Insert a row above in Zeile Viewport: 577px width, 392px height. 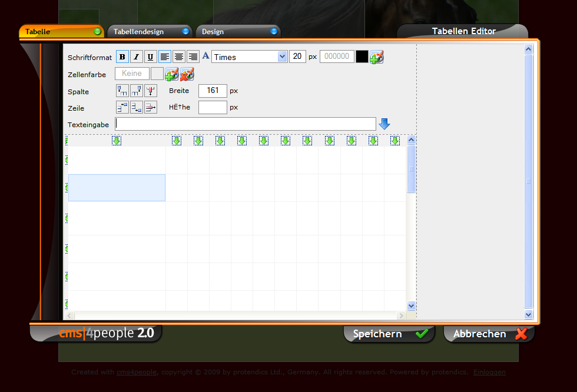[x=122, y=107]
